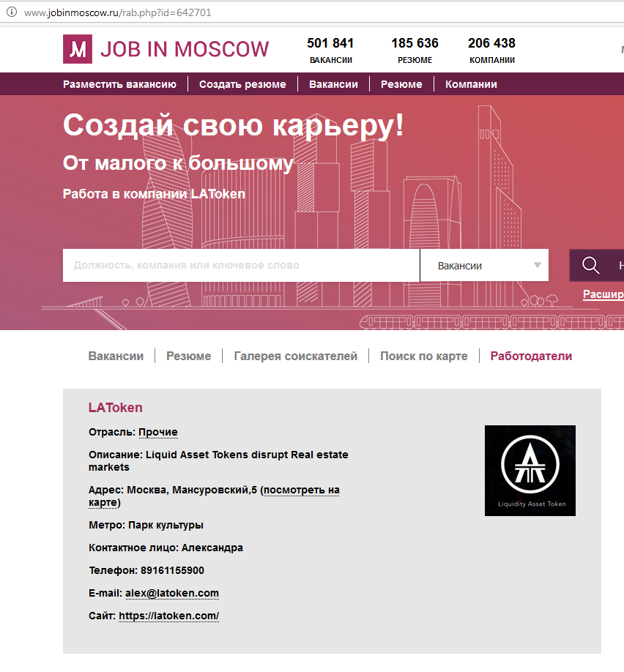
Task: Click the phone number 89161155900
Action: (x=172, y=570)
